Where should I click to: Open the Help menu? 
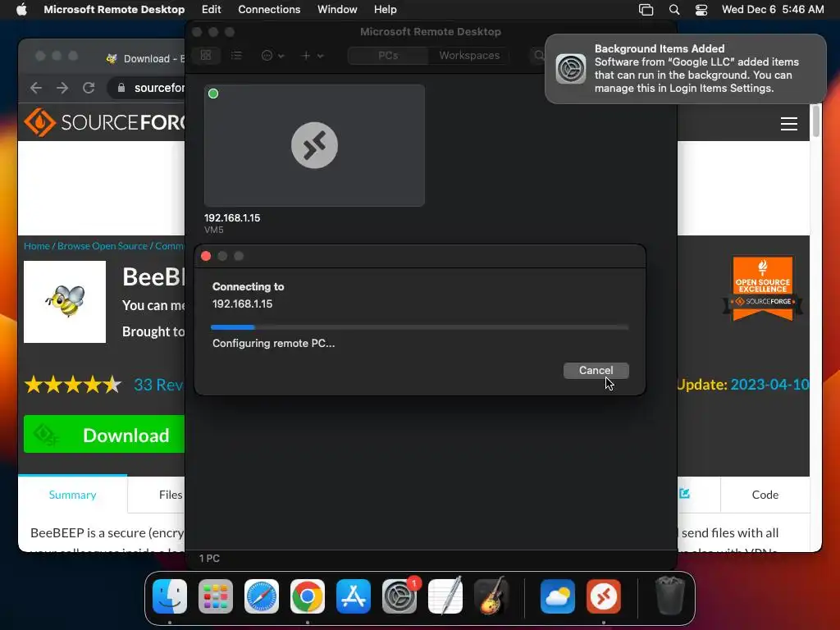[x=386, y=9]
